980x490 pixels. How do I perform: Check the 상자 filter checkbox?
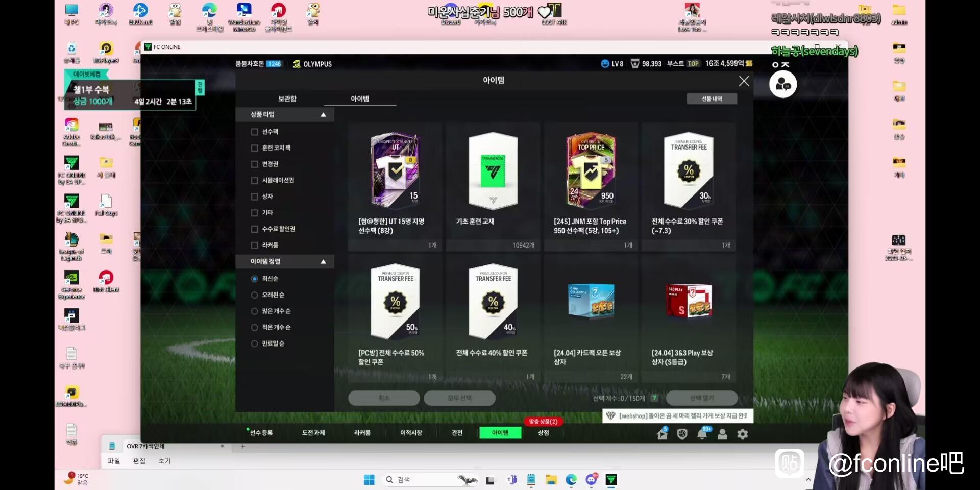point(254,197)
